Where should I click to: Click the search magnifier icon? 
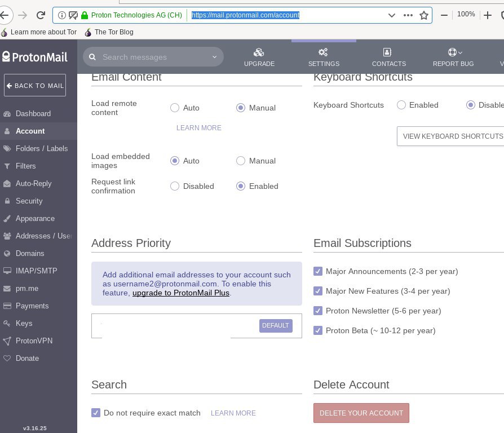point(92,57)
